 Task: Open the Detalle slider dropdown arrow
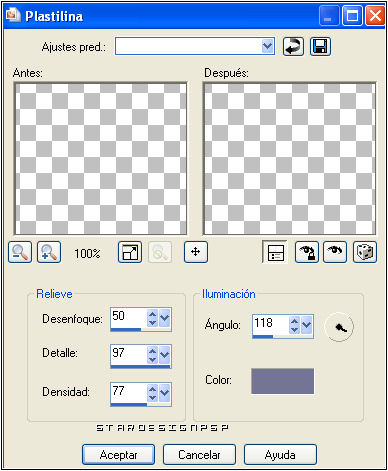165,355
